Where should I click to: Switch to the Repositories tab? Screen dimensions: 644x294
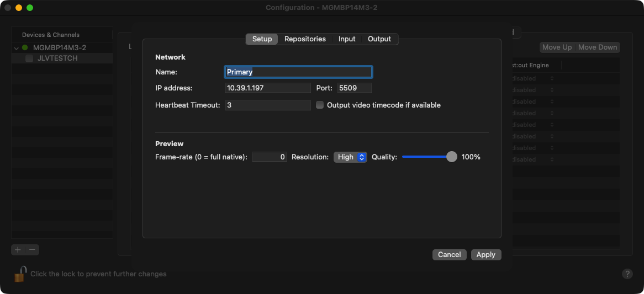pos(305,39)
